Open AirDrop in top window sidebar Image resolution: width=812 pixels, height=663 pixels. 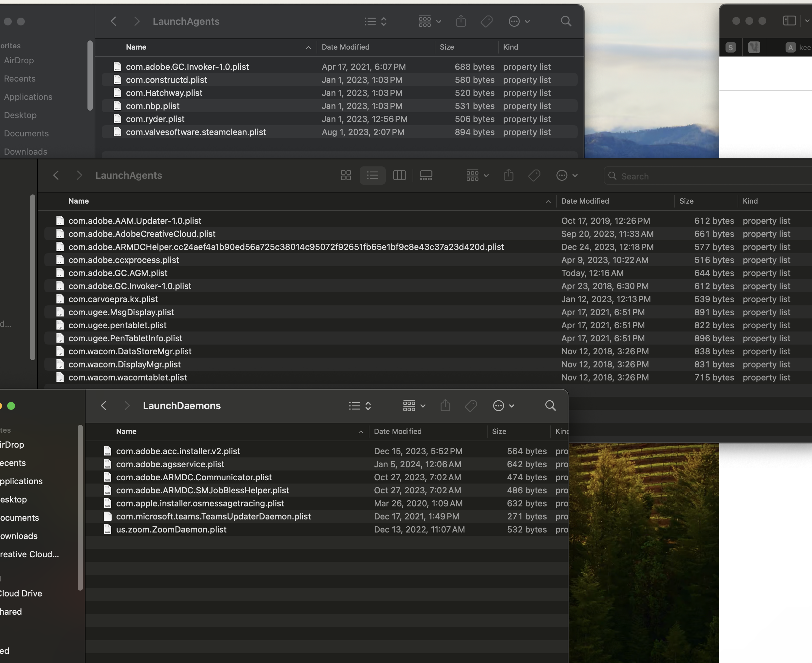click(19, 60)
